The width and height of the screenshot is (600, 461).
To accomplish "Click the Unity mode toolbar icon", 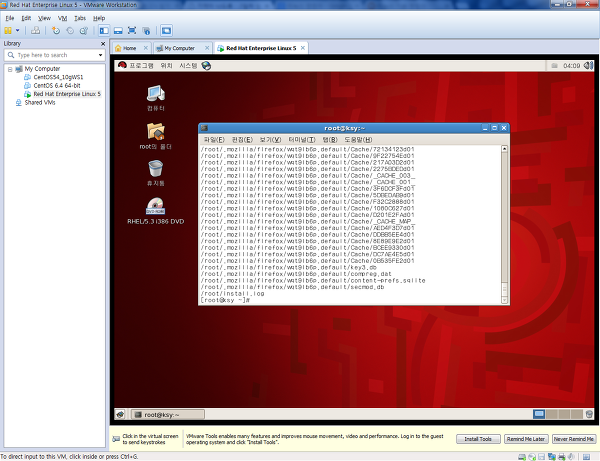I will pos(146,31).
